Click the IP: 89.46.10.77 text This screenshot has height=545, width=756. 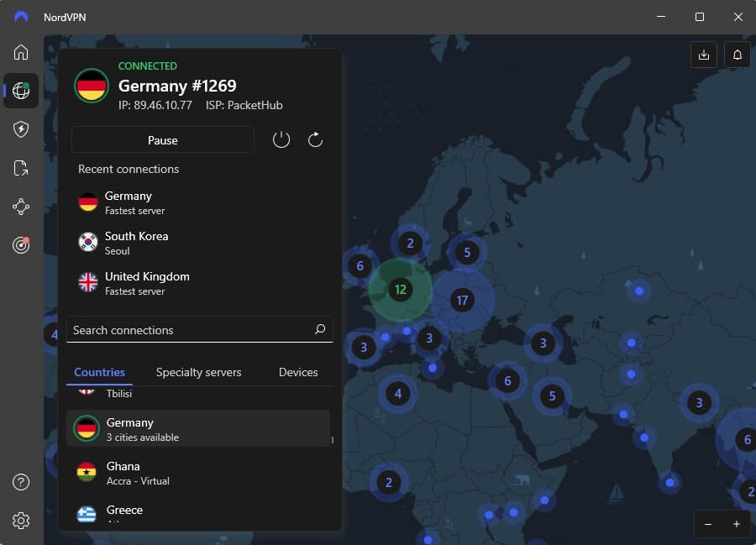(155, 105)
